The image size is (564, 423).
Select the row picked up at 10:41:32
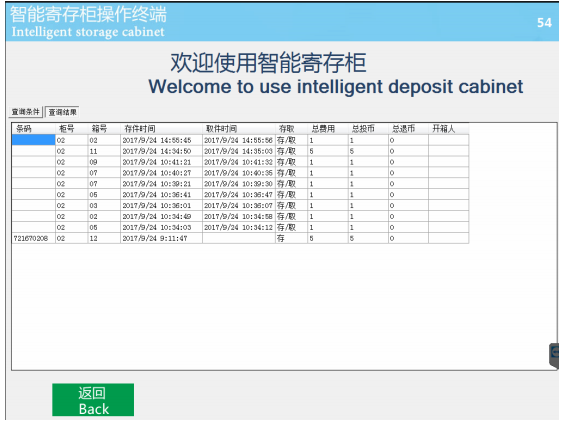[x=240, y=162]
